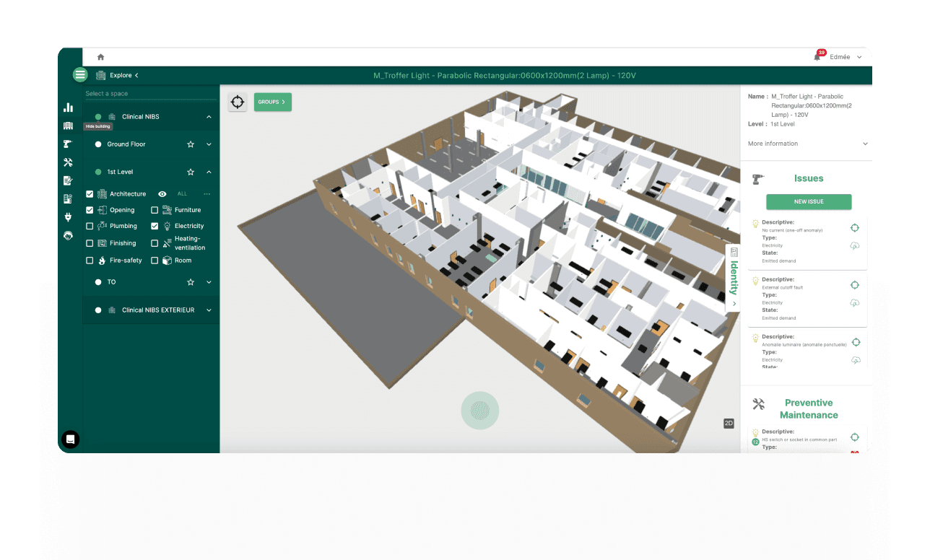Enable the Furniture layer checkbox
930x560 pixels.
click(155, 210)
